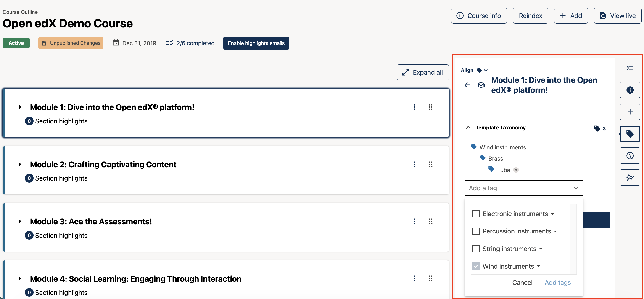Image resolution: width=644 pixels, height=299 pixels.
Task: Click Enable highlights emails
Action: point(256,43)
